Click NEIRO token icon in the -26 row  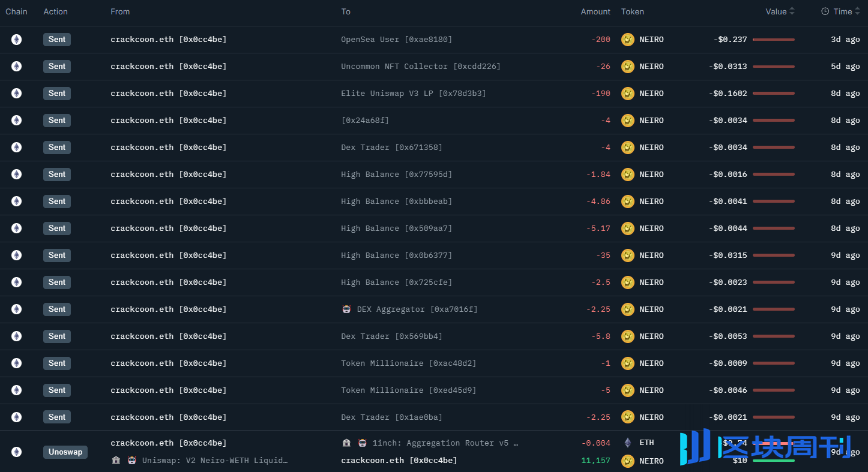628,67
